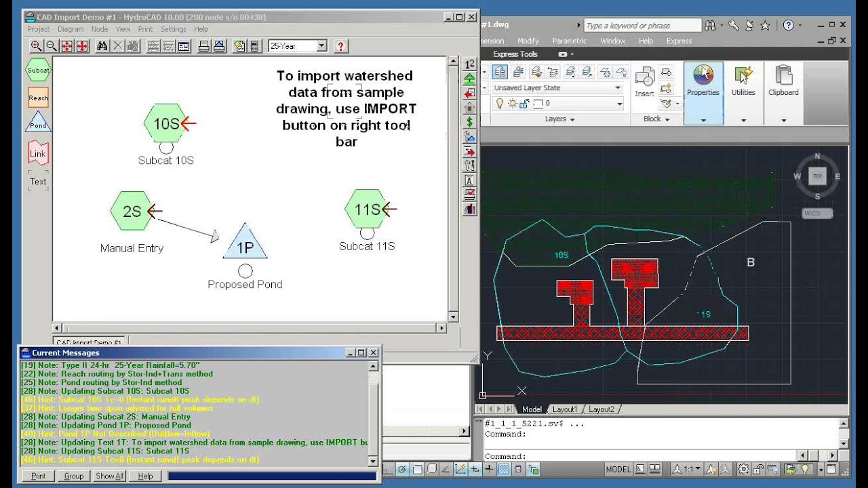
Task: Open the annotation scale 1:1 dropdown
Action: (686, 469)
